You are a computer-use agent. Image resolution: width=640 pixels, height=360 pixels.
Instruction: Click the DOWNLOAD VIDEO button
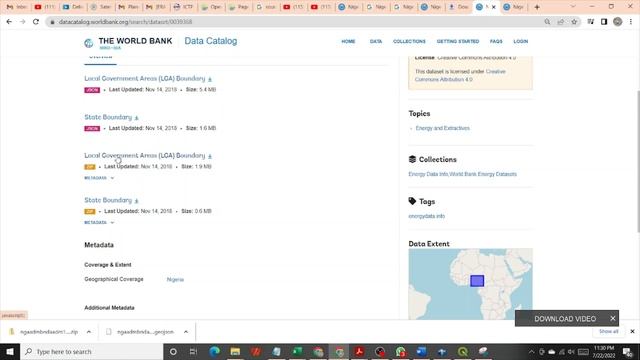pyautogui.click(x=565, y=319)
